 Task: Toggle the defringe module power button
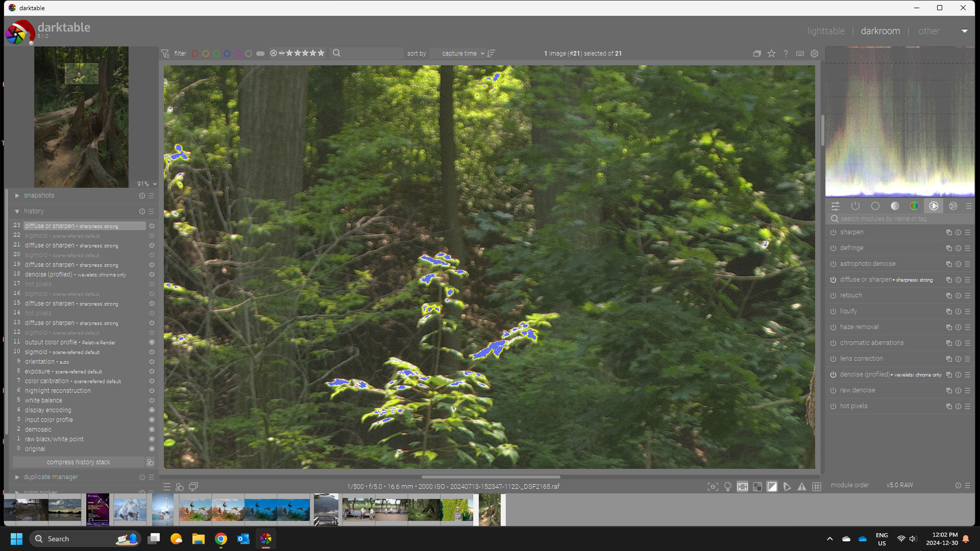click(x=833, y=248)
